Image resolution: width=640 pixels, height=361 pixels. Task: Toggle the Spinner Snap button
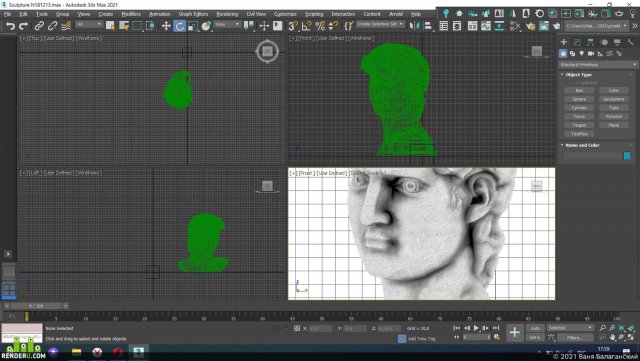(x=333, y=26)
